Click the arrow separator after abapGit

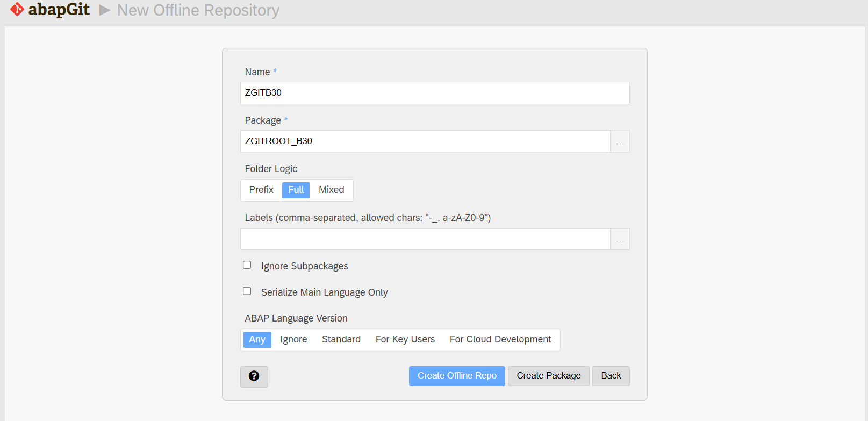104,10
